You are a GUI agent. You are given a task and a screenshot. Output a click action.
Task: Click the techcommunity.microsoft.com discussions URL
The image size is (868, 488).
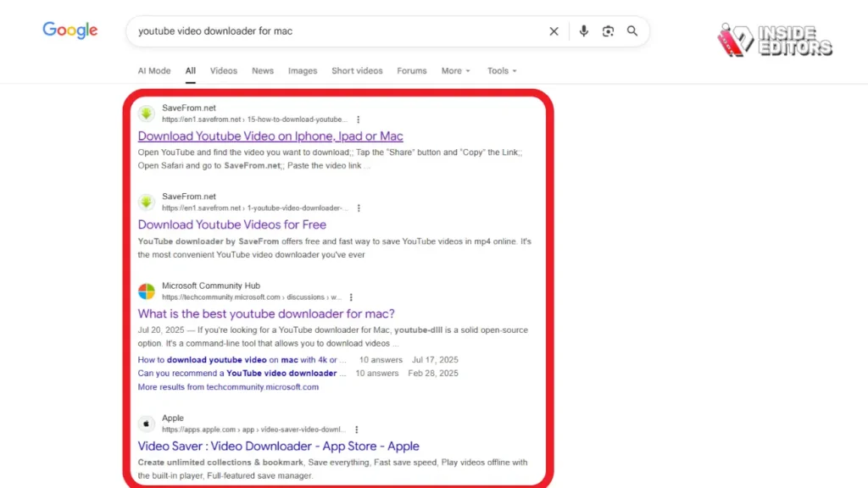tap(252, 297)
